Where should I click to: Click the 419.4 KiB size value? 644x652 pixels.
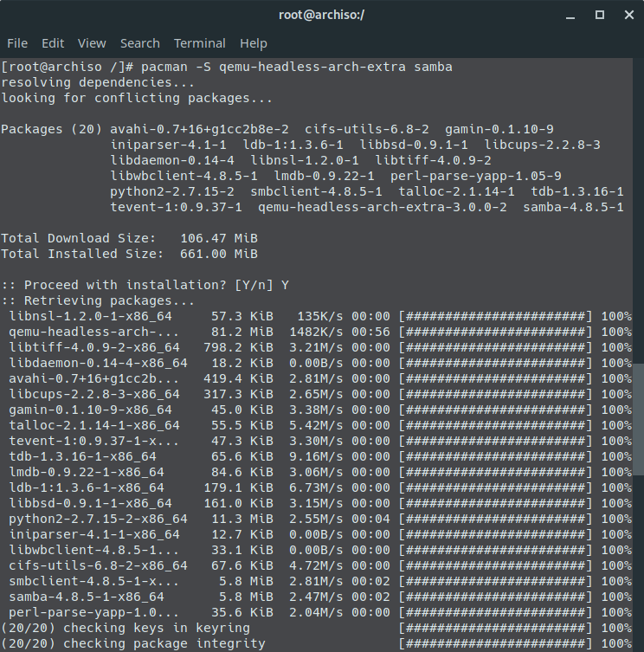point(238,378)
